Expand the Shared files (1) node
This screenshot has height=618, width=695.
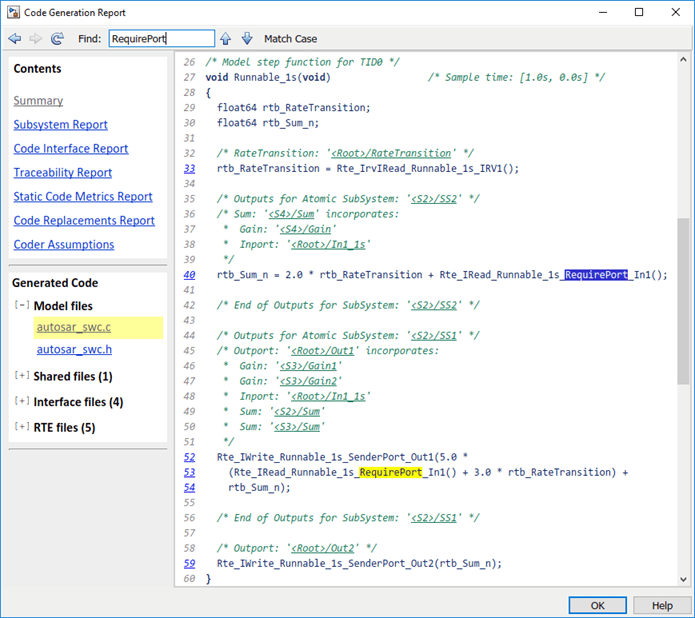pyautogui.click(x=22, y=376)
